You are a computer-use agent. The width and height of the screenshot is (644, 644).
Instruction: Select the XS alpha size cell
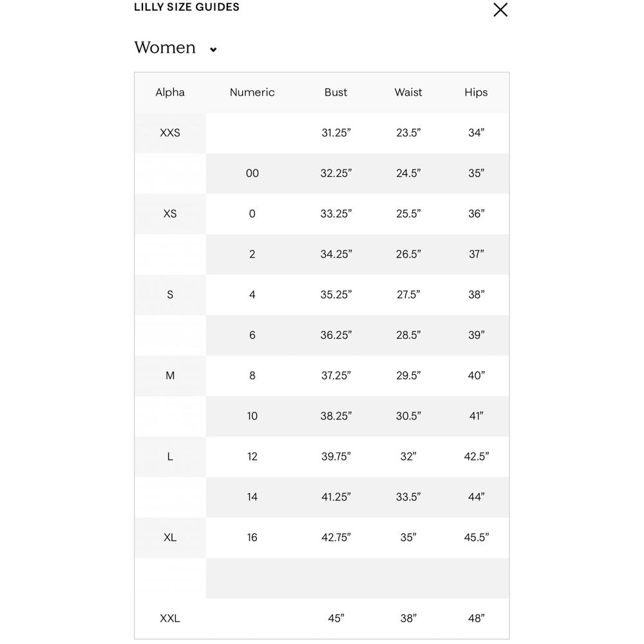coord(170,214)
